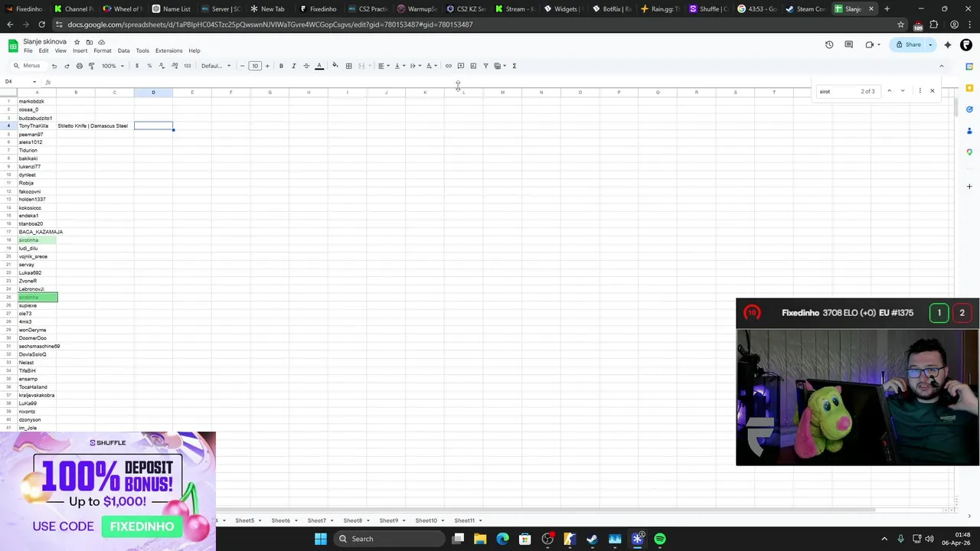Open Spotify from the taskbar

coord(660,539)
